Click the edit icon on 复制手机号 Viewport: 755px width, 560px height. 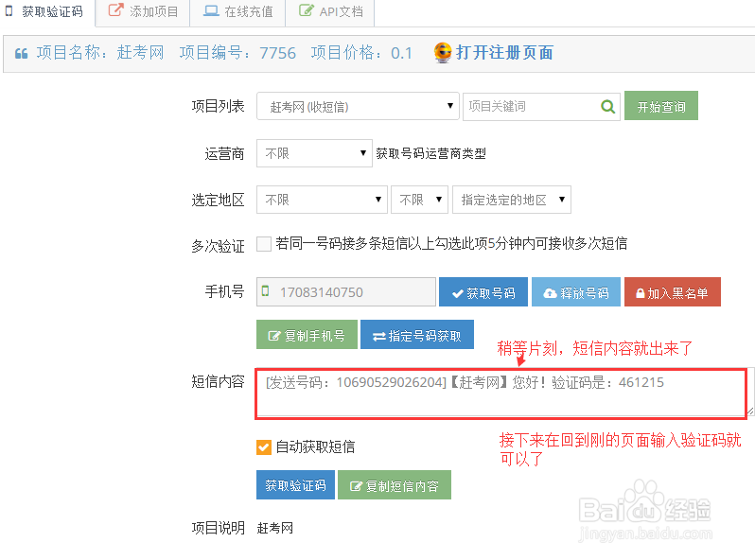click(274, 336)
